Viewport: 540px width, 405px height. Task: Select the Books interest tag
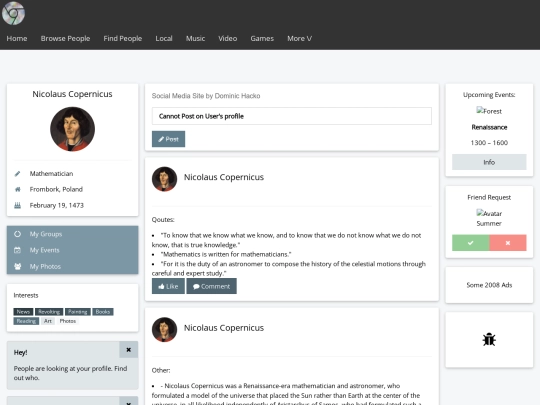[103, 312]
